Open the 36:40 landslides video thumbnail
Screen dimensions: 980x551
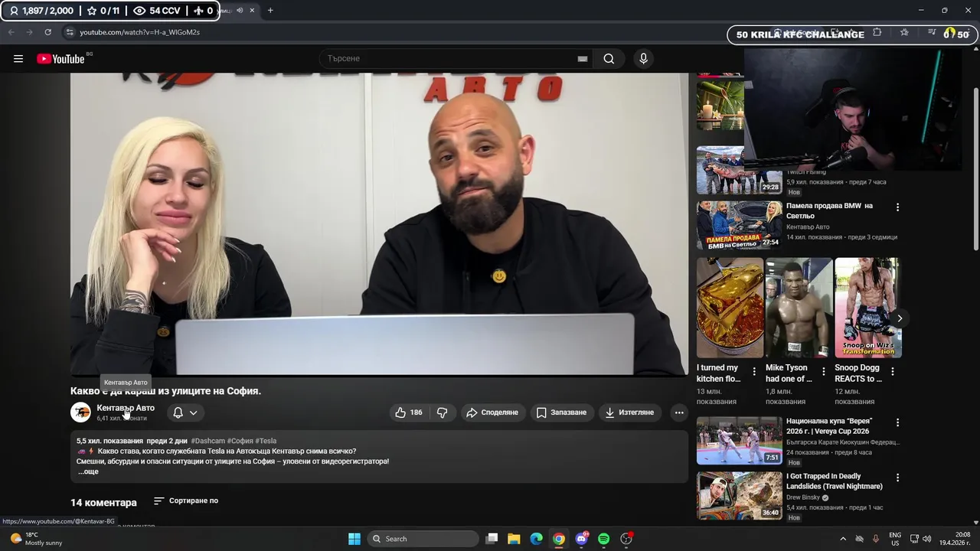pyautogui.click(x=739, y=496)
